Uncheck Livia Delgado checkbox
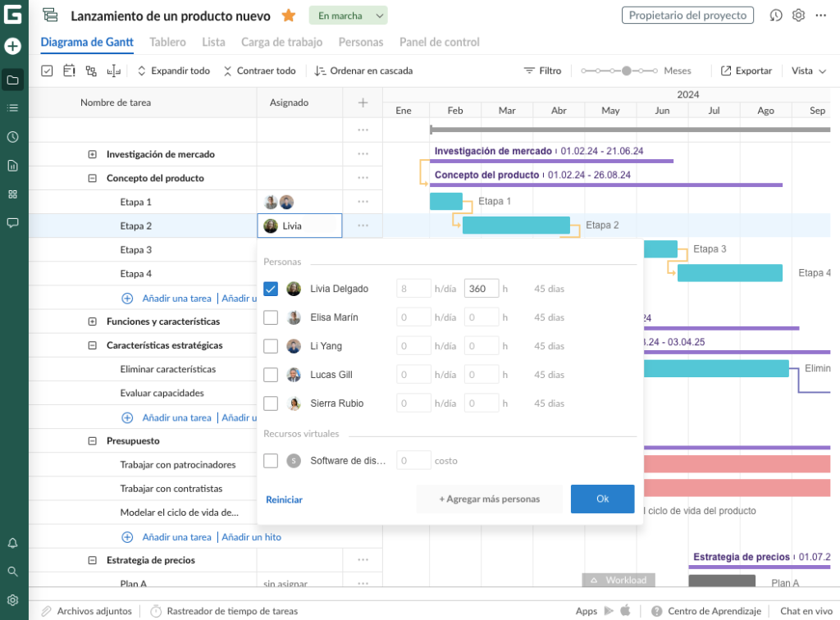The width and height of the screenshot is (840, 620). point(271,289)
